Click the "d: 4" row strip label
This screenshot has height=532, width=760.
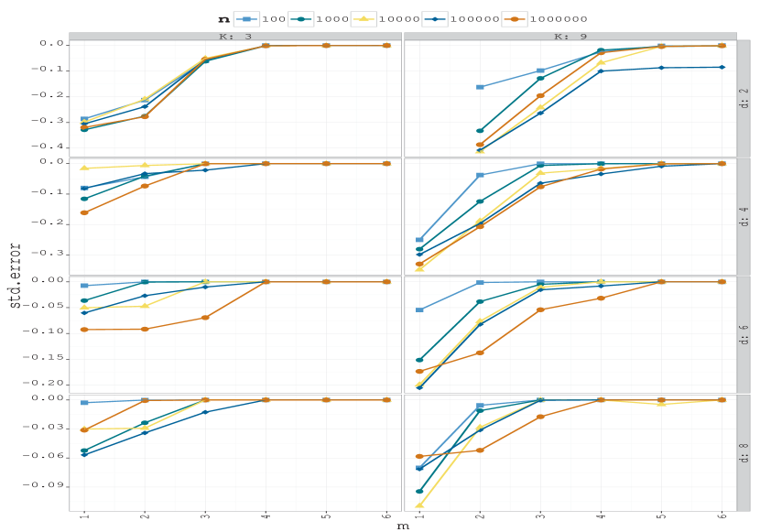pyautogui.click(x=744, y=217)
